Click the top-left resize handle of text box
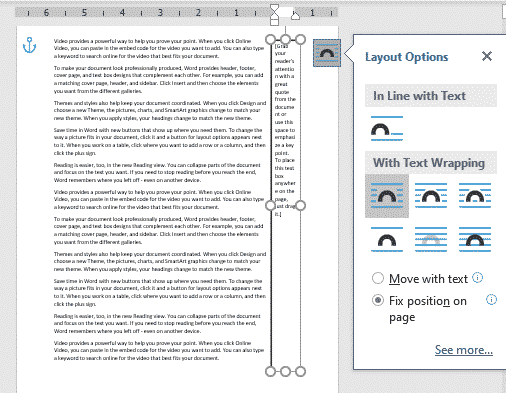 click(x=270, y=40)
